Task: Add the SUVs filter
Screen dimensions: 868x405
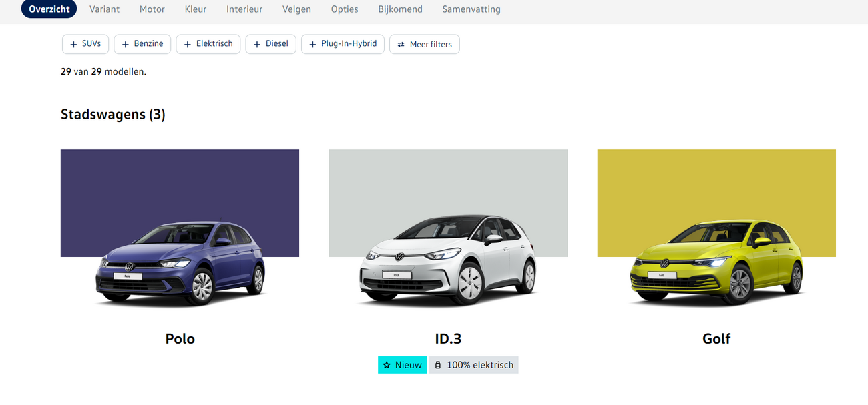Action: [85, 44]
